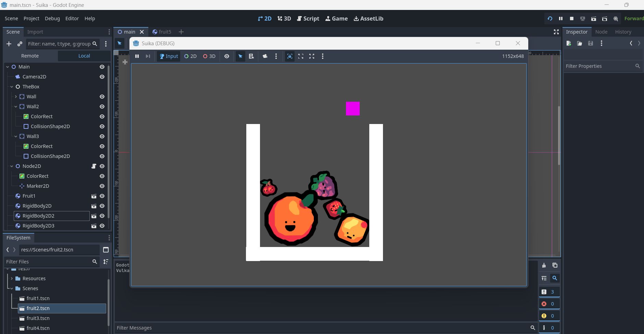Run a specific scene
Image resolution: width=644 pixels, height=334 pixels.
605,18
